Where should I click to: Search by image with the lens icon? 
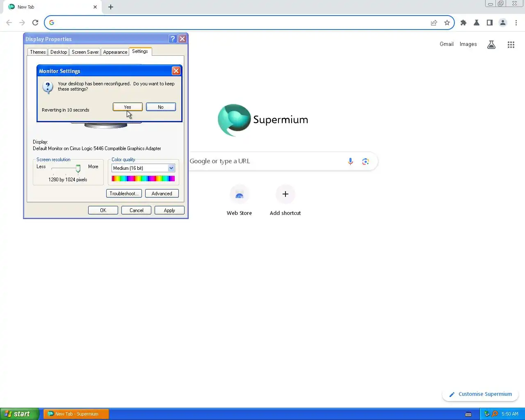tap(365, 161)
